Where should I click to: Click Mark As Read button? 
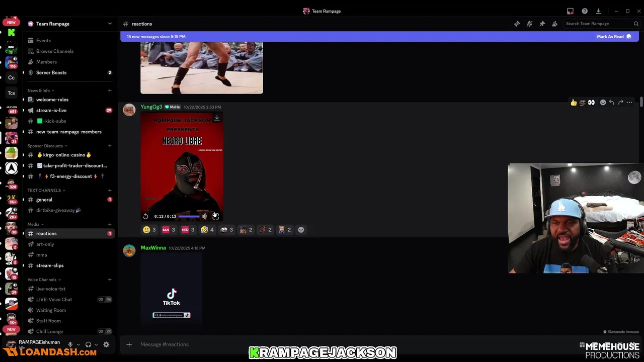coord(614,37)
